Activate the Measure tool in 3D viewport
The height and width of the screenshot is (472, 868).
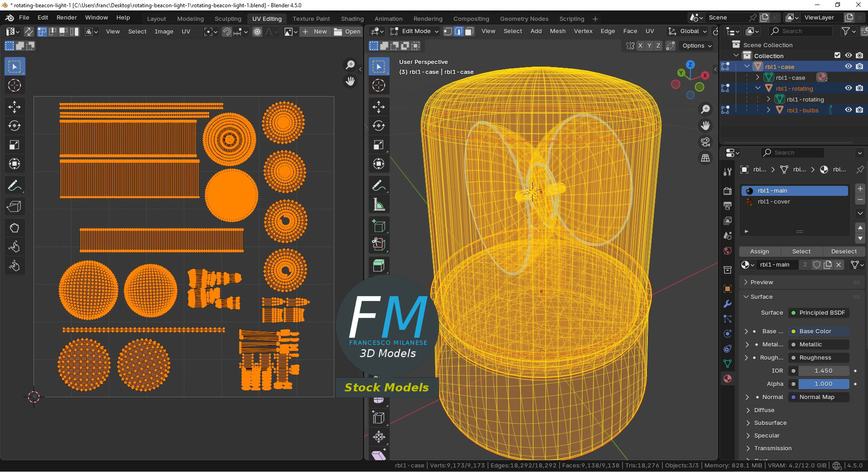pyautogui.click(x=379, y=205)
